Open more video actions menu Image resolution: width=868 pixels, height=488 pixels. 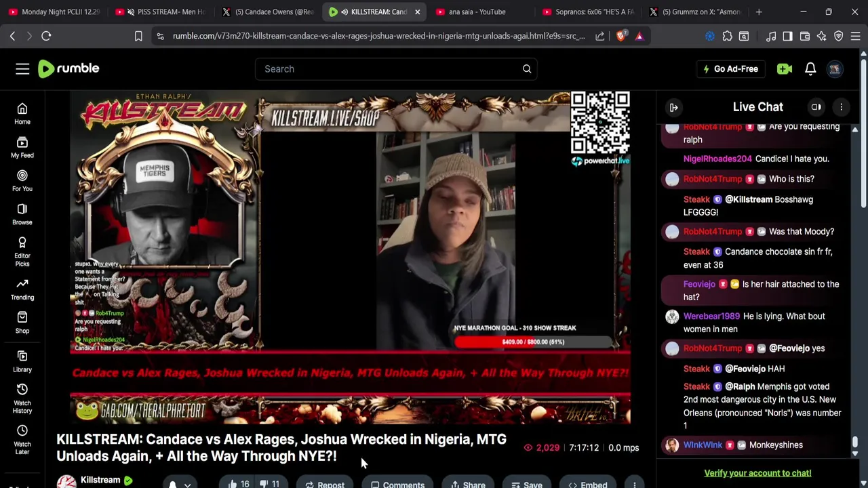click(x=635, y=484)
